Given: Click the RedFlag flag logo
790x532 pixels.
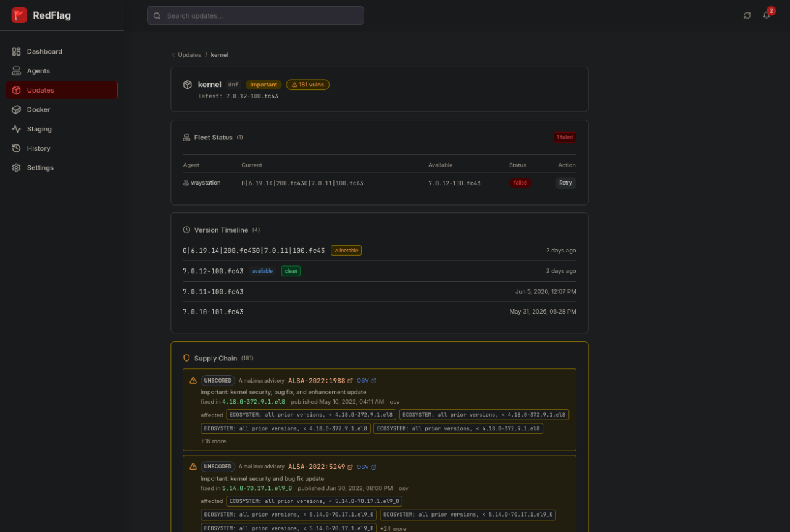Looking at the screenshot, I should (x=19, y=15).
